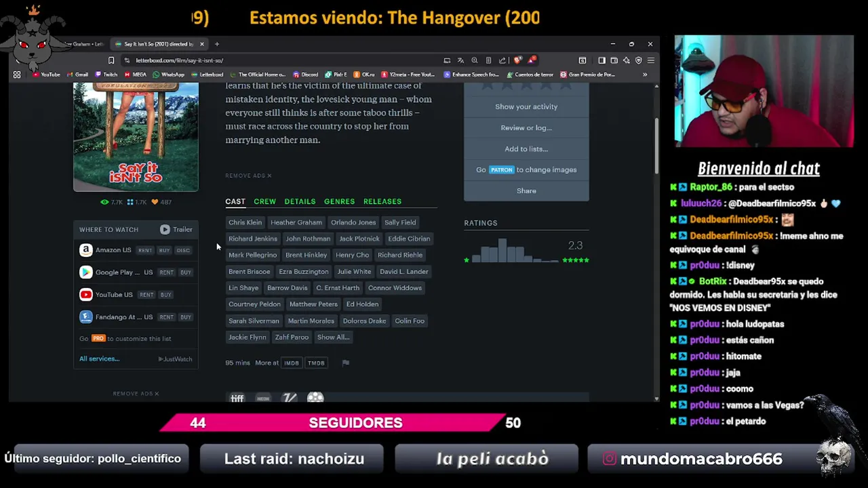Select the Say It Isn't So browser tab

pyautogui.click(x=158, y=44)
